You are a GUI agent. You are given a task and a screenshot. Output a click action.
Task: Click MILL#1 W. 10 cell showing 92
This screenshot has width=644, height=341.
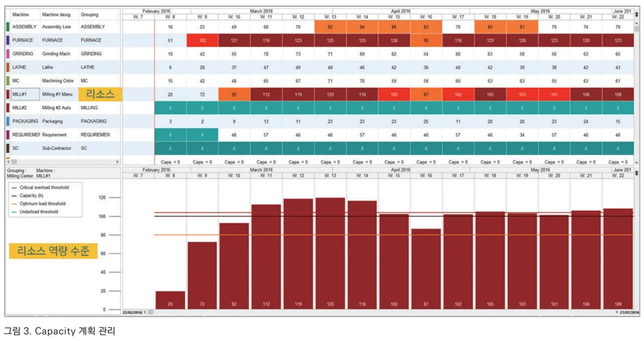(234, 94)
